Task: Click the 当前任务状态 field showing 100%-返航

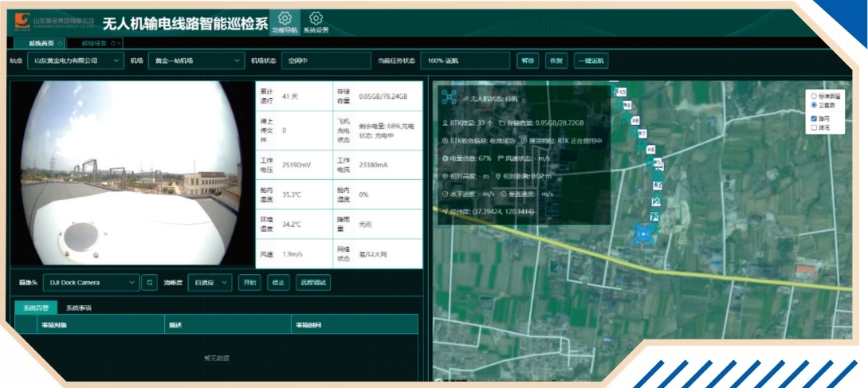Action: (x=465, y=61)
